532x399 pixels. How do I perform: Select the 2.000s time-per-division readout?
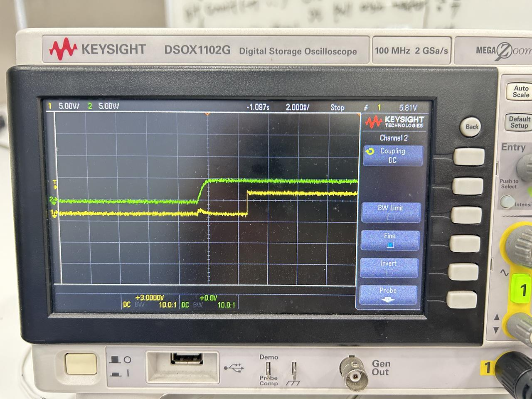click(x=297, y=107)
